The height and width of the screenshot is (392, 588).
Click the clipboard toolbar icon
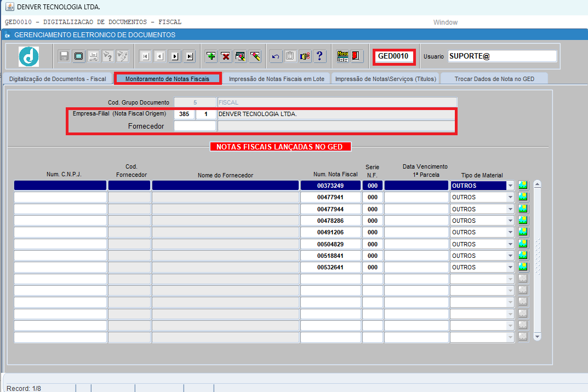(290, 56)
